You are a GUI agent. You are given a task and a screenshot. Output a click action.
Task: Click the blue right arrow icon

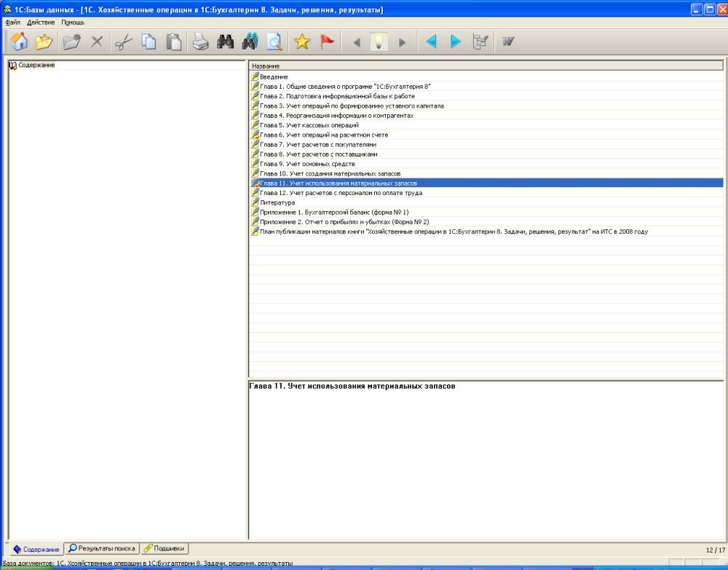[456, 42]
